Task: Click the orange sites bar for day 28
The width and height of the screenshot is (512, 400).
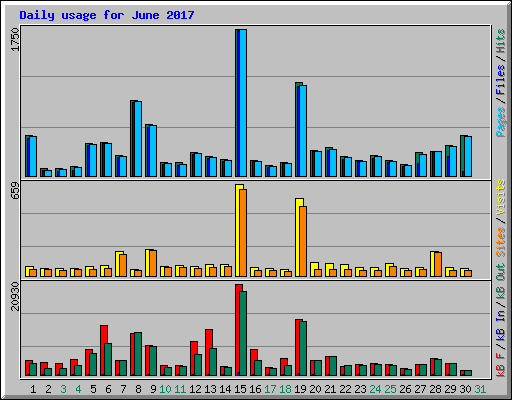Action: (x=438, y=265)
